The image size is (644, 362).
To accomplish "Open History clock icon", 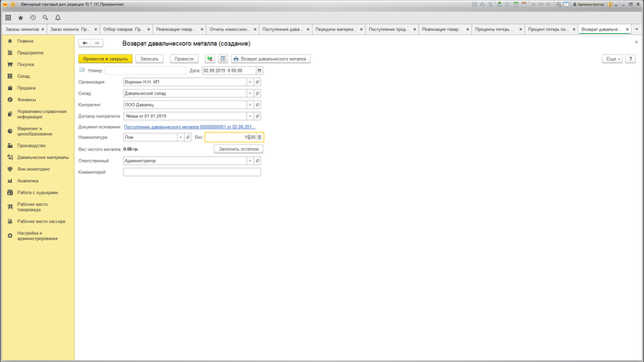I will point(33,17).
